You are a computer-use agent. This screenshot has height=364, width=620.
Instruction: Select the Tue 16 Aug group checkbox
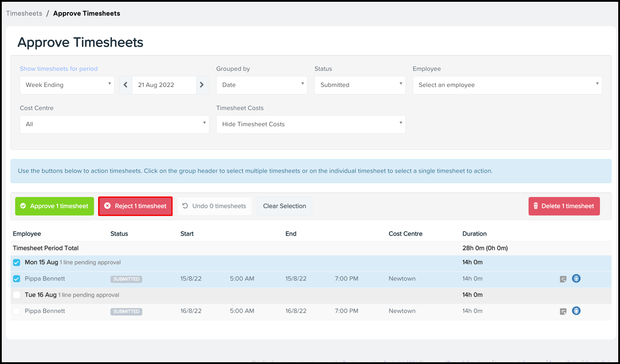tap(17, 295)
